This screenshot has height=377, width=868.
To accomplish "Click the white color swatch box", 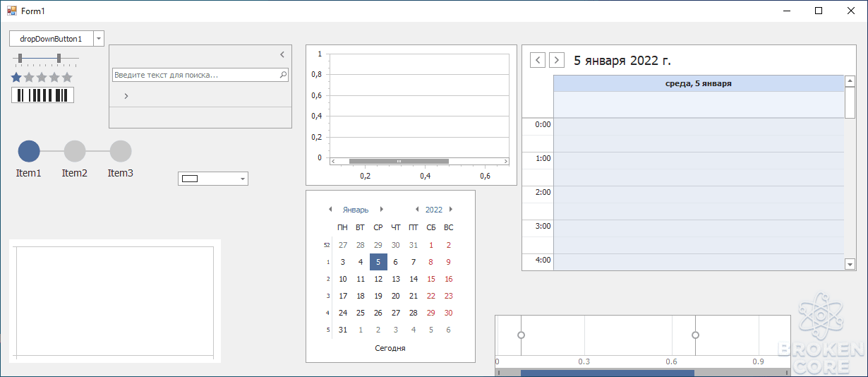I will pos(189,179).
